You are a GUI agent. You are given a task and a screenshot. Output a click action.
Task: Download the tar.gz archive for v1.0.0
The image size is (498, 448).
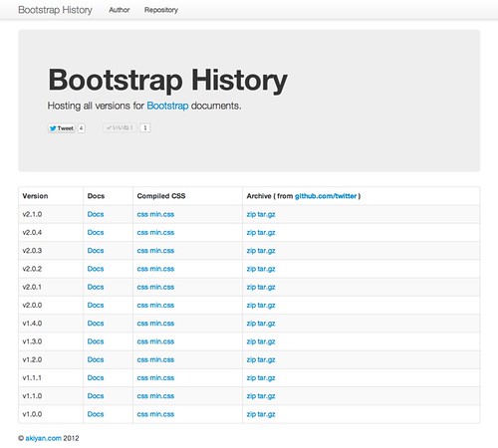pyautogui.click(x=266, y=414)
